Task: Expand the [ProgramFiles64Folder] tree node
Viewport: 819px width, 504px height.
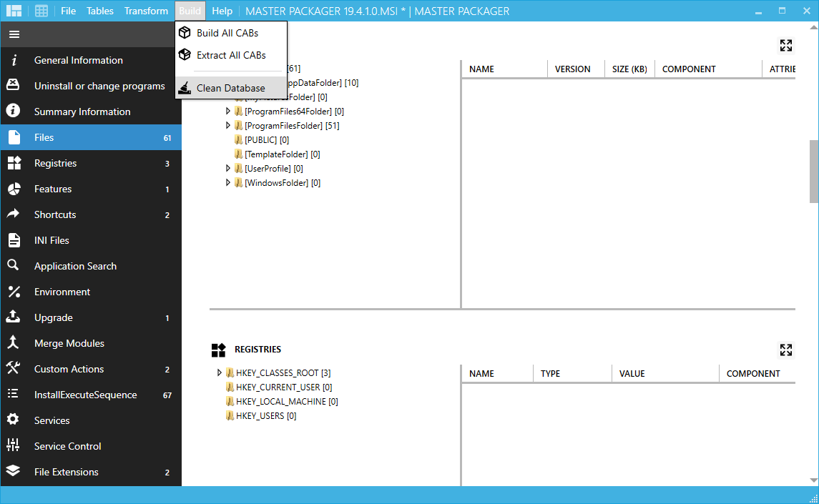Action: (x=227, y=112)
